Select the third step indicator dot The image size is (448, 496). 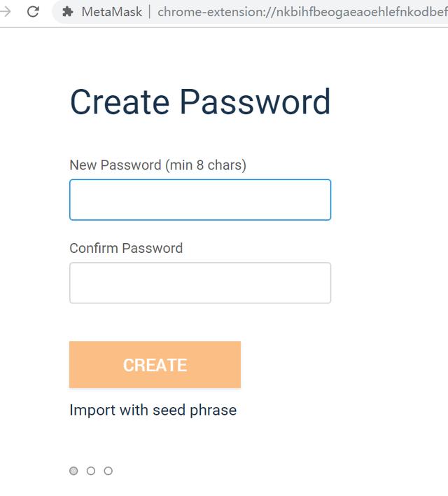tap(108, 471)
